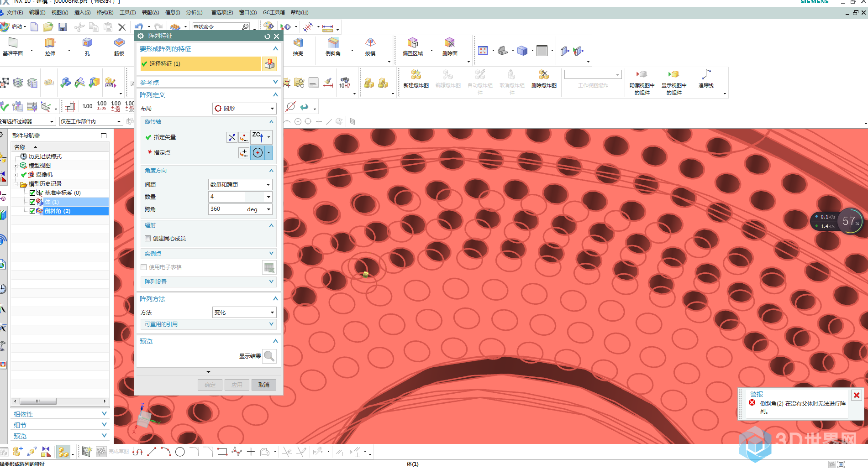Open the 仅在工作部件内 scope dropdown

[91, 121]
